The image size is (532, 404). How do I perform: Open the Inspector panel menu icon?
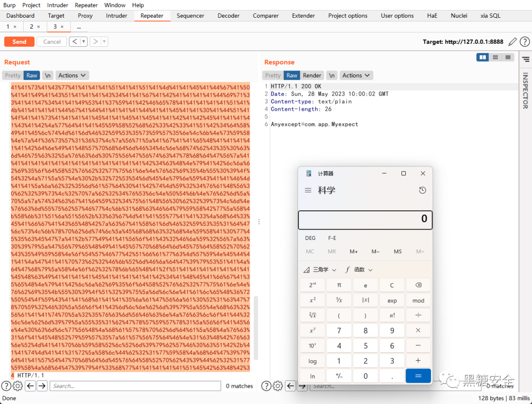pos(526,59)
